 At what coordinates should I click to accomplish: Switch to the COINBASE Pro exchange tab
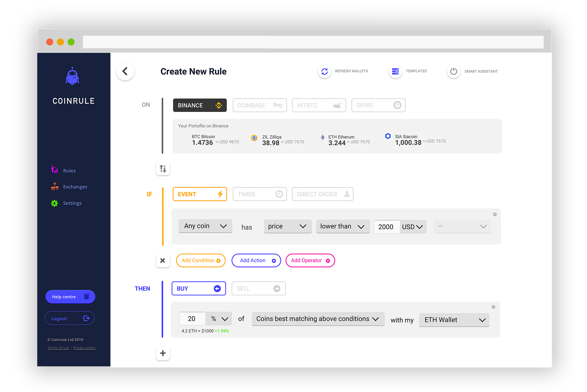pyautogui.click(x=260, y=105)
